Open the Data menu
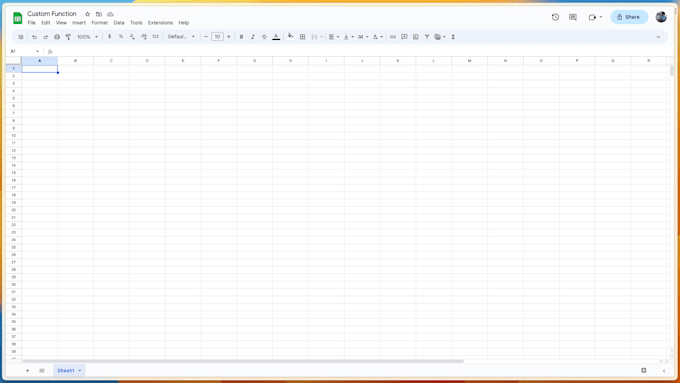 [119, 23]
